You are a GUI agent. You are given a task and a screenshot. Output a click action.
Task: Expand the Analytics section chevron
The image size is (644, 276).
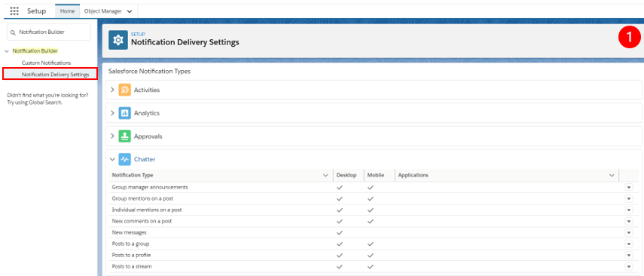pyautogui.click(x=112, y=113)
